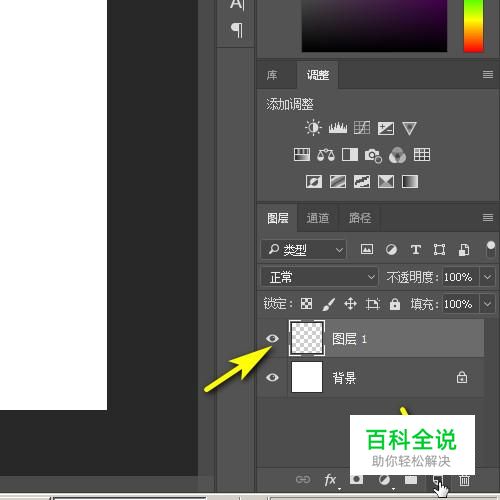Click the link layers icon
This screenshot has height=500, width=500.
(303, 480)
